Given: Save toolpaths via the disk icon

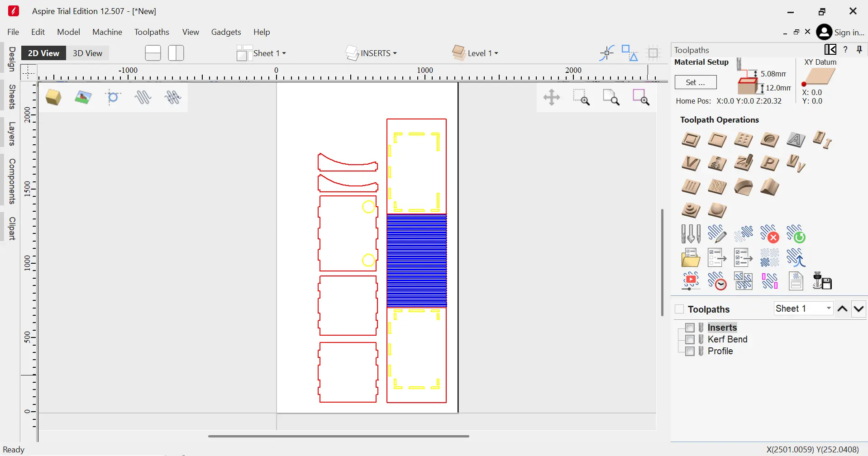Looking at the screenshot, I should click(x=823, y=280).
